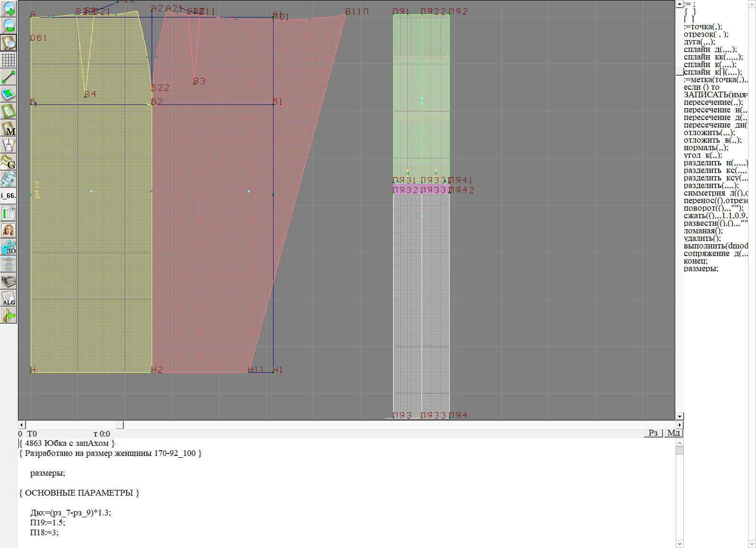Open the stacked books library icon
Screen dimensions: 756x548
[9, 281]
